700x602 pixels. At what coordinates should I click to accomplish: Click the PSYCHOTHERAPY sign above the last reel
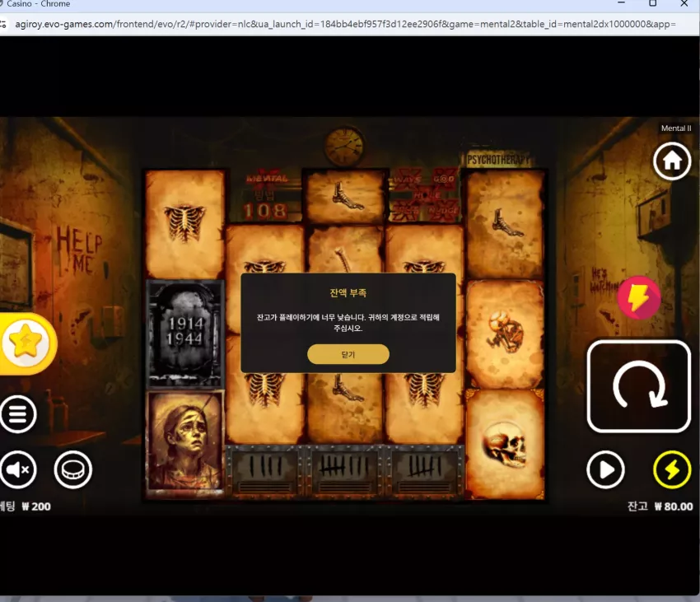[x=497, y=160]
